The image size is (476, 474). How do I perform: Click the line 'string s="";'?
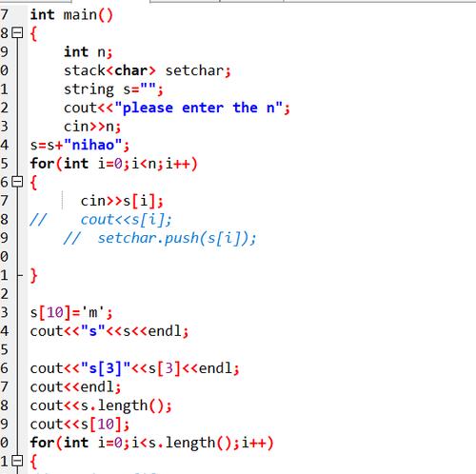[x=113, y=89]
